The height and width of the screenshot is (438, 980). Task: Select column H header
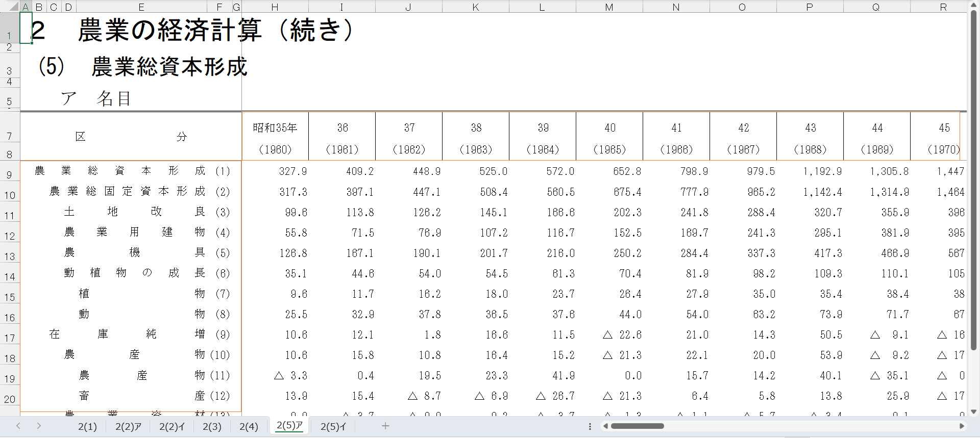tap(275, 7)
